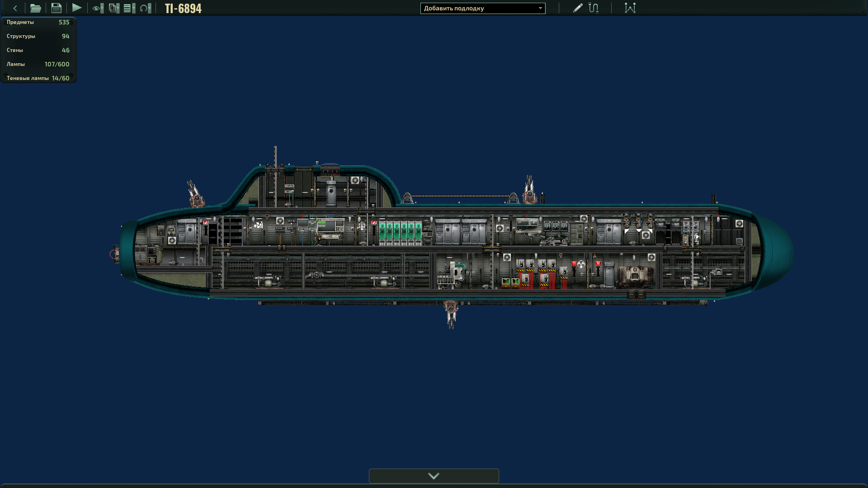Click the 'Лампы' count 107/600
This screenshot has width=868, height=488.
coord(57,64)
